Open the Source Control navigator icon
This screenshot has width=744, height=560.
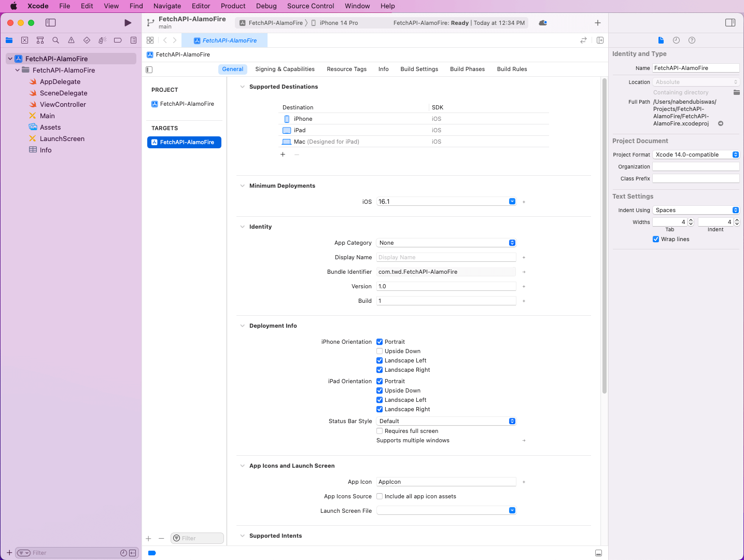pyautogui.click(x=24, y=40)
